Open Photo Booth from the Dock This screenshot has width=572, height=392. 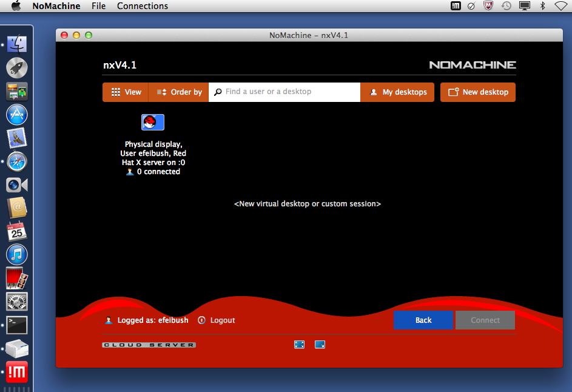tap(17, 278)
